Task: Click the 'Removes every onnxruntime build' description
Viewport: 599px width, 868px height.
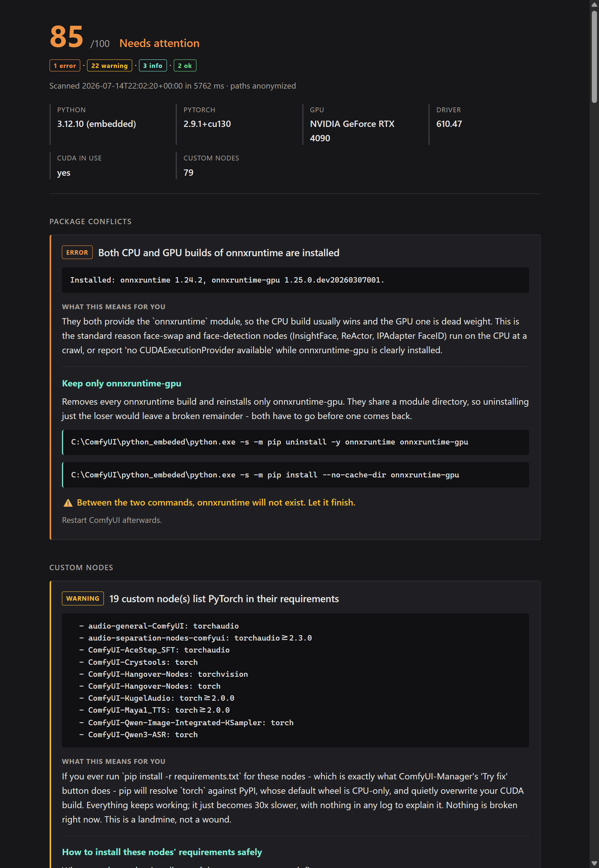Action: pos(295,409)
